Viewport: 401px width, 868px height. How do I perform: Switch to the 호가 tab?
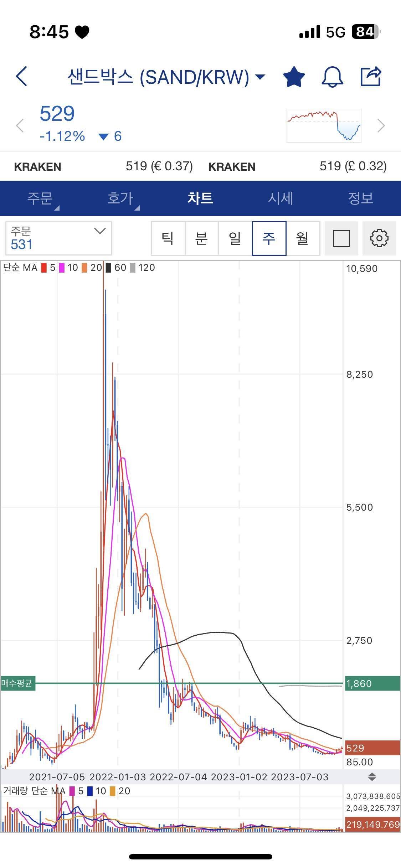click(x=120, y=198)
